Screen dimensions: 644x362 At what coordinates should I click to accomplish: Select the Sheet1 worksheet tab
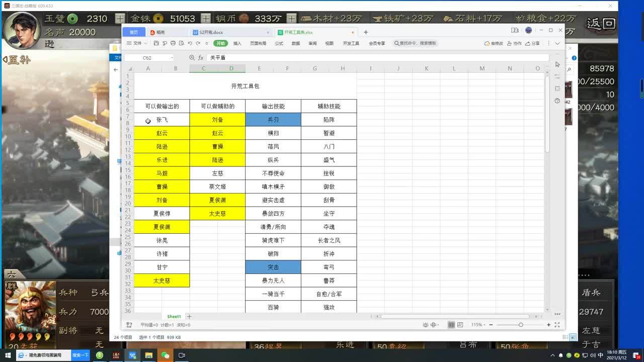coord(174,317)
